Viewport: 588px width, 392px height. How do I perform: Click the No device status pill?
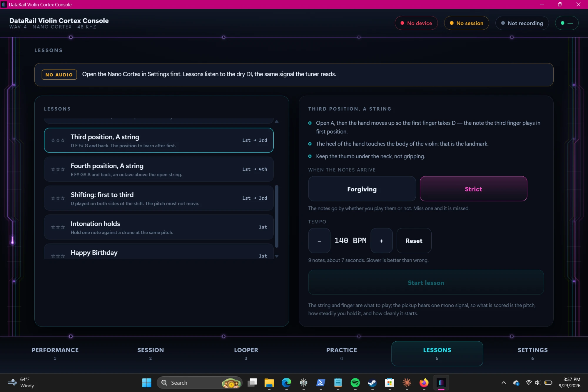tap(416, 23)
